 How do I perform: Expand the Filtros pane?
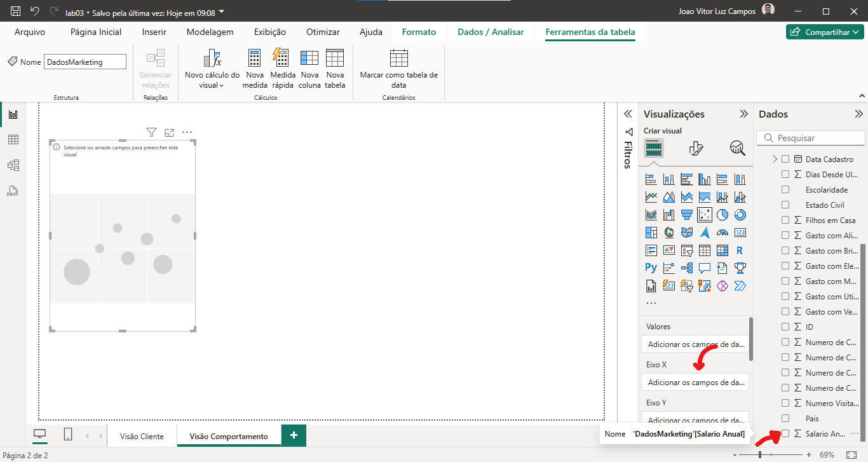[x=628, y=114]
